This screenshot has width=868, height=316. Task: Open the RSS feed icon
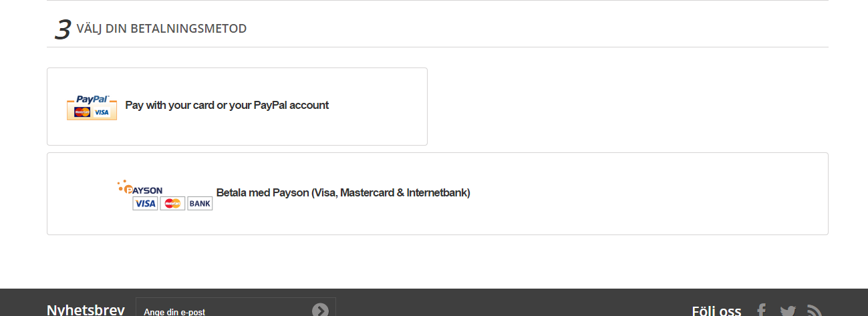(x=814, y=311)
